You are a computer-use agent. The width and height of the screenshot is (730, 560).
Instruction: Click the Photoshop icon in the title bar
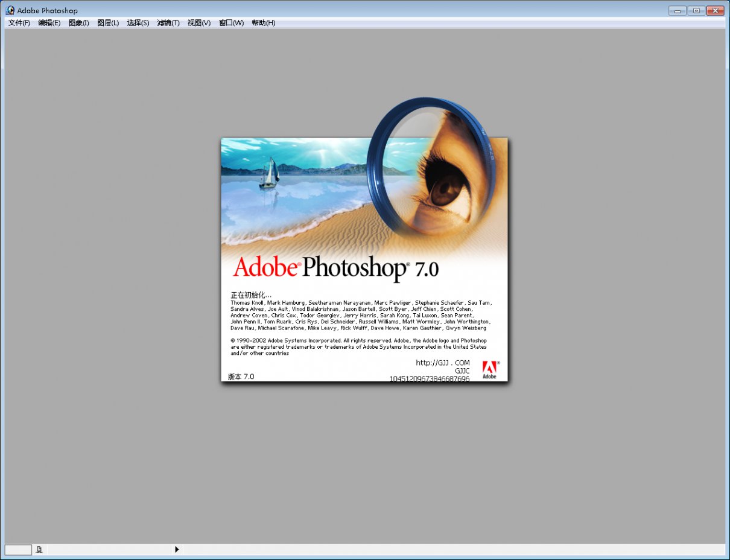click(x=10, y=10)
